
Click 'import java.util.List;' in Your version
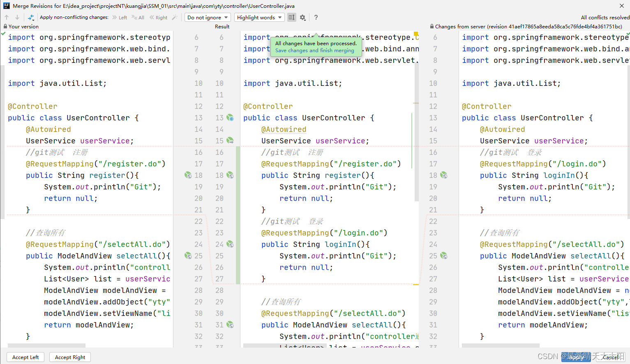57,83
